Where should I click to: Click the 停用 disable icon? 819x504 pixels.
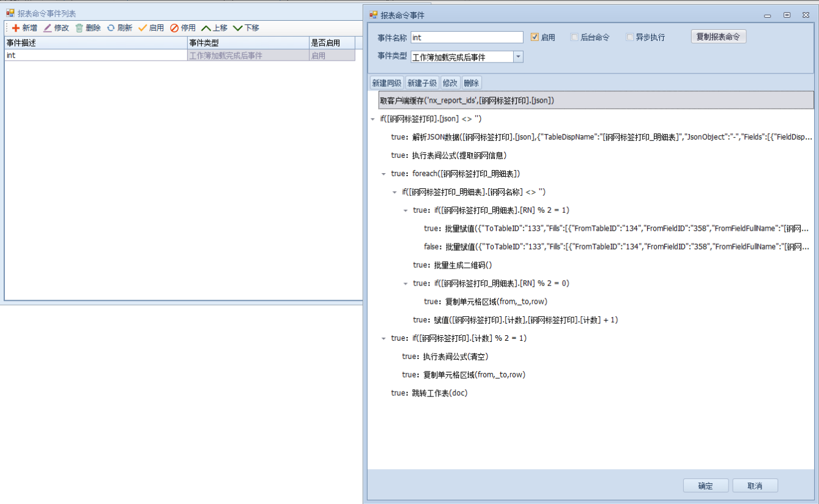click(174, 28)
